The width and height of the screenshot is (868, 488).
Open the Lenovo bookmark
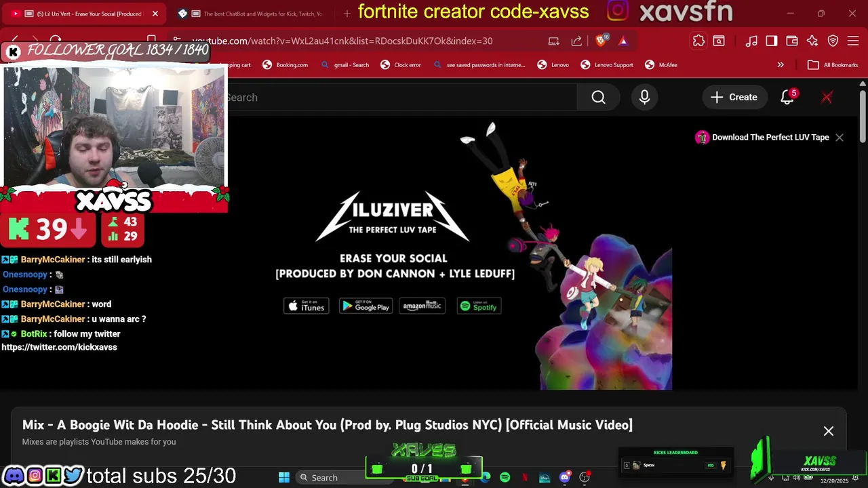553,65
